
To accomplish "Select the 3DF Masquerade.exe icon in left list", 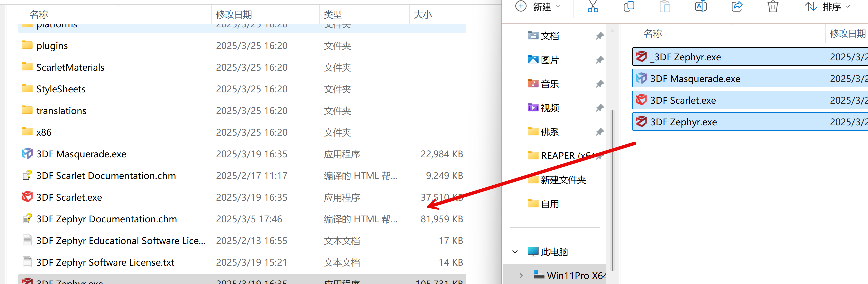I will pyautogui.click(x=27, y=154).
